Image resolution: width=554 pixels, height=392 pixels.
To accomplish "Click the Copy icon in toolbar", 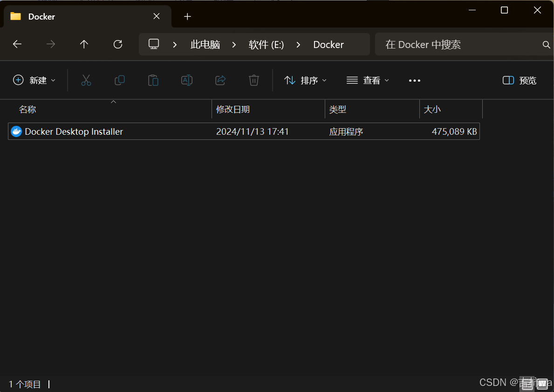I will tap(120, 80).
